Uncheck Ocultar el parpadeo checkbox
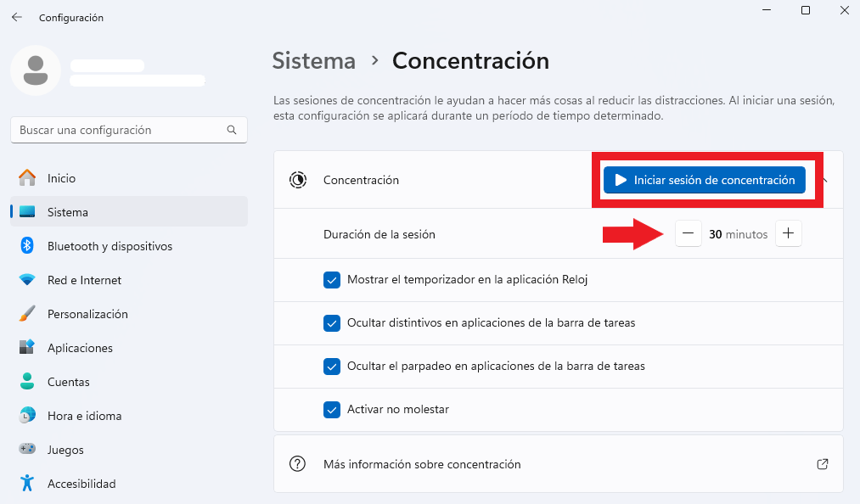The width and height of the screenshot is (860, 504). [332, 367]
